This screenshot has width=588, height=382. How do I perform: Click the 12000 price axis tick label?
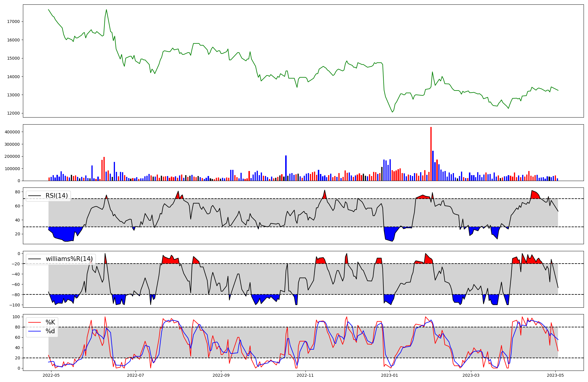14,113
